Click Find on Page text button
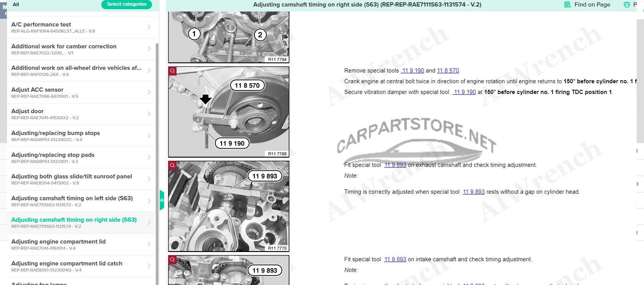This screenshot has height=285, width=644. pyautogui.click(x=592, y=4)
